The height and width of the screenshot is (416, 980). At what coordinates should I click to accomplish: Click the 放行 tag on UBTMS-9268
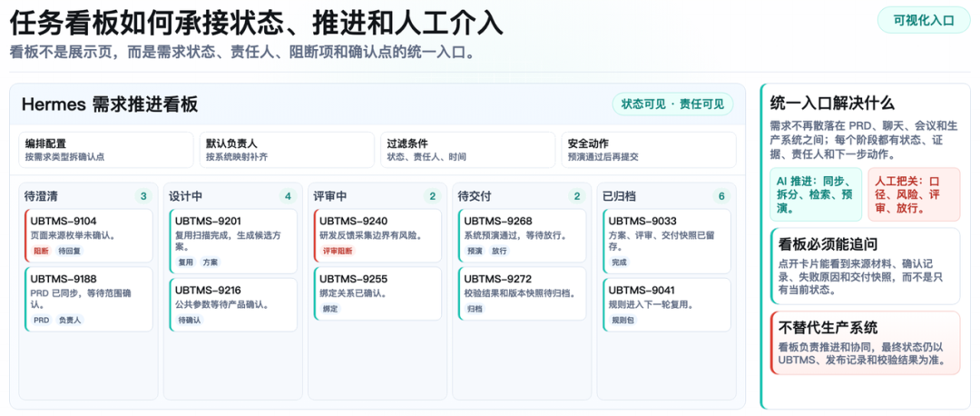(499, 251)
